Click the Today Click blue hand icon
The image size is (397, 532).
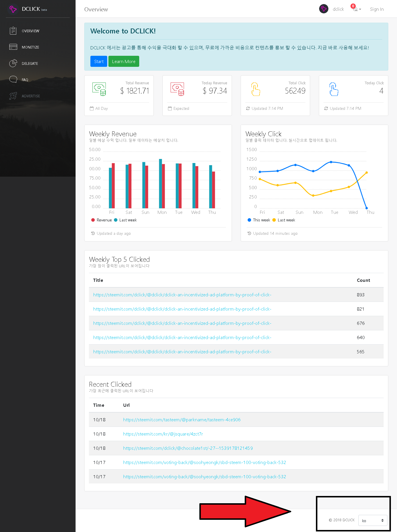pos(334,89)
